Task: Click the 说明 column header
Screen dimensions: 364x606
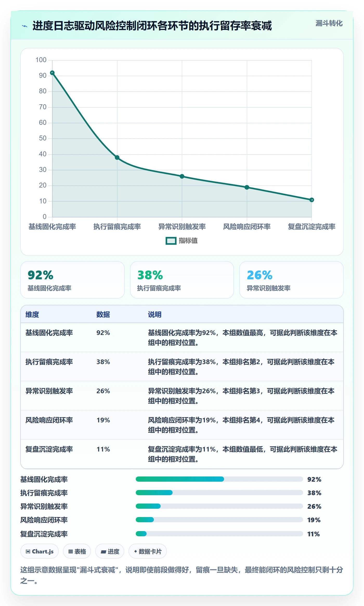Action: point(155,314)
